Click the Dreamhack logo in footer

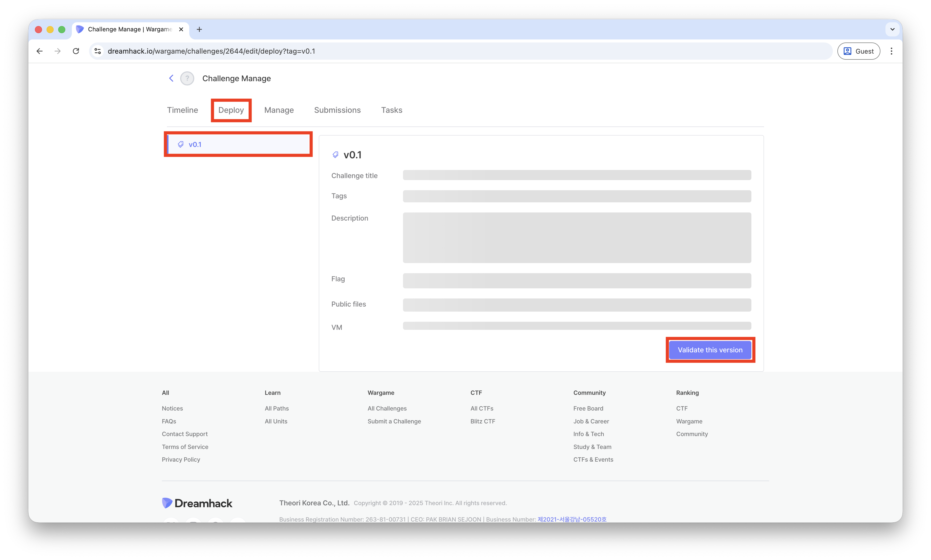tap(197, 503)
